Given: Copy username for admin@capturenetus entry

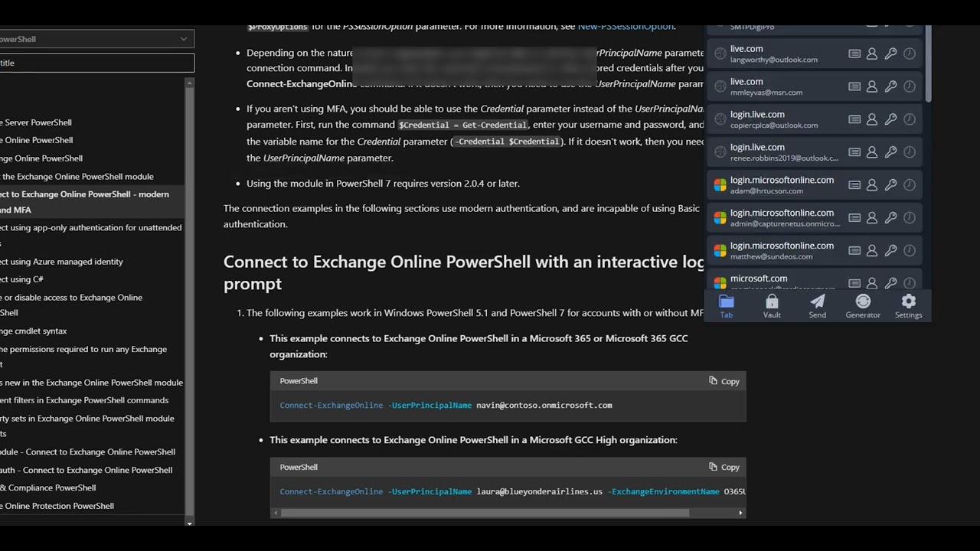Looking at the screenshot, I should click(872, 218).
